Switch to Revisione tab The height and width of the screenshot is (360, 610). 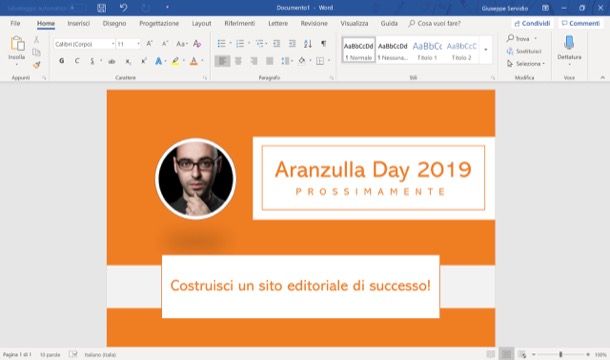(314, 23)
